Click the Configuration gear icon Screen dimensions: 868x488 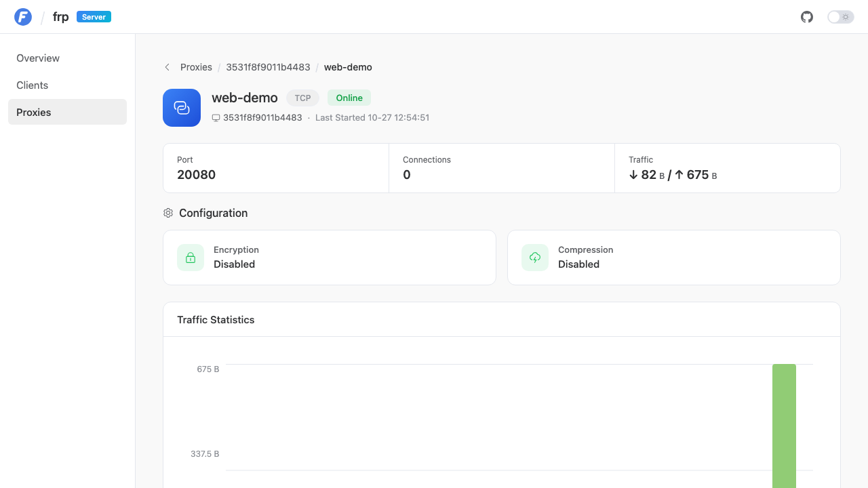(168, 213)
